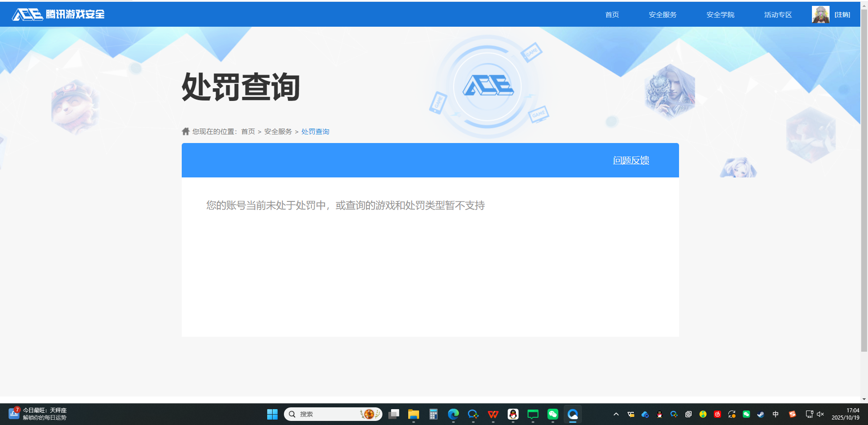
Task: Click the user avatar in the navbar
Action: point(820,14)
